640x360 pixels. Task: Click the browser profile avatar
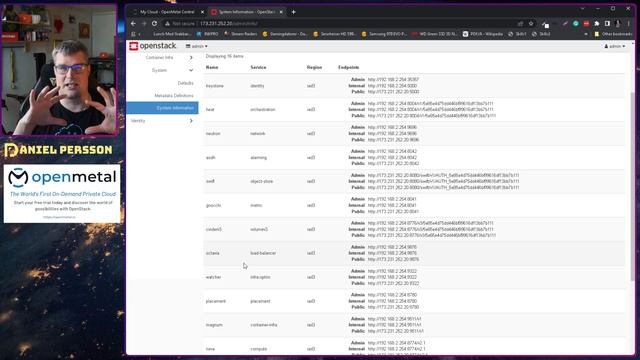pyautogui.click(x=618, y=24)
